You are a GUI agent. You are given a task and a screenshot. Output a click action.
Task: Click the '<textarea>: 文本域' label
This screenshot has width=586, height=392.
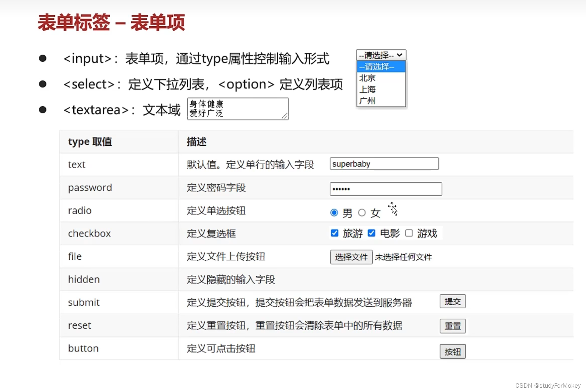(x=122, y=110)
